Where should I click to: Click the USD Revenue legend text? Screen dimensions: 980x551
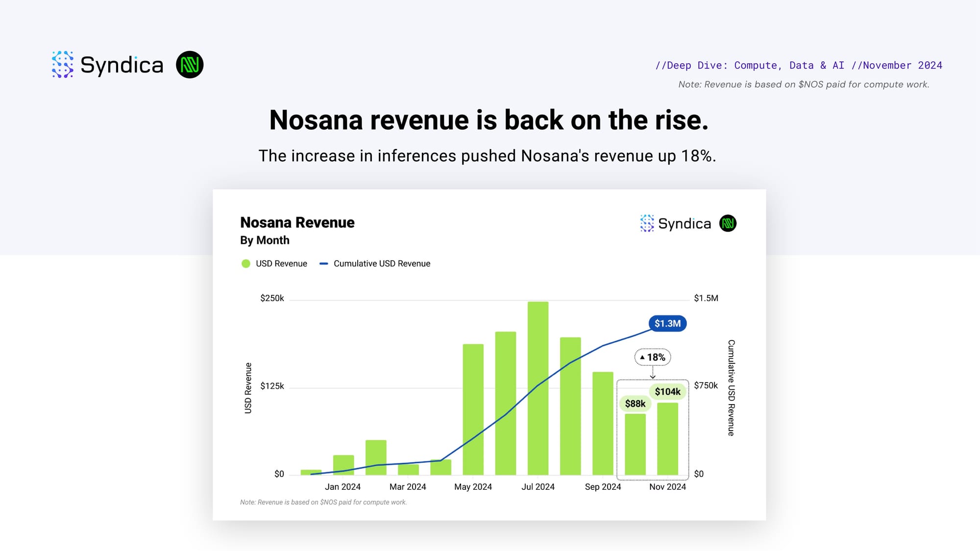[x=281, y=264]
